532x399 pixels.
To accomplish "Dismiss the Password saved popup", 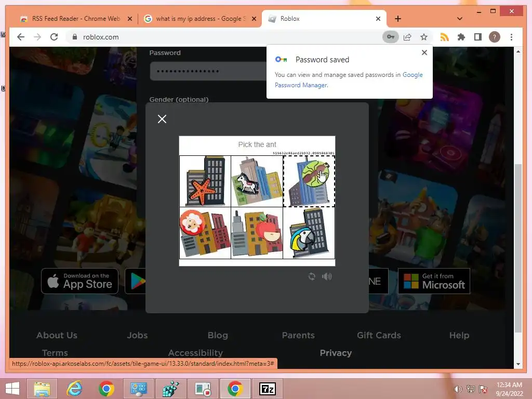I will [x=424, y=52].
